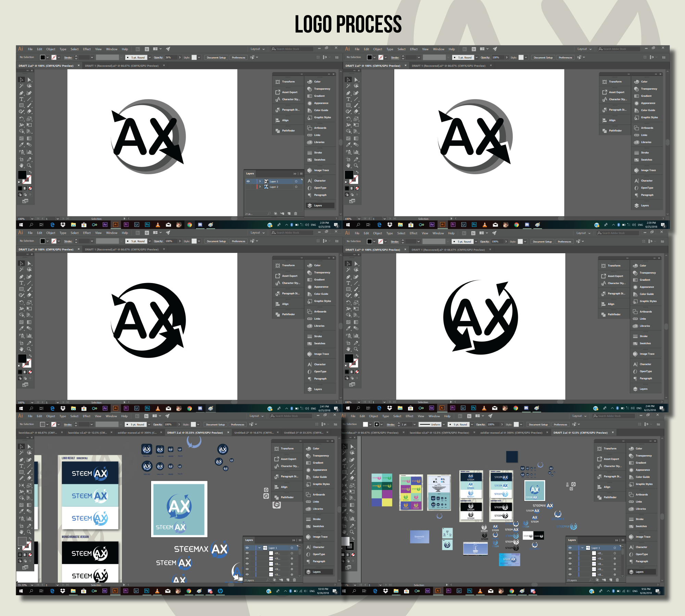The height and width of the screenshot is (616, 685).
Task: Select the Magic Wand tool in 2:41 PM window
Action: [22, 270]
